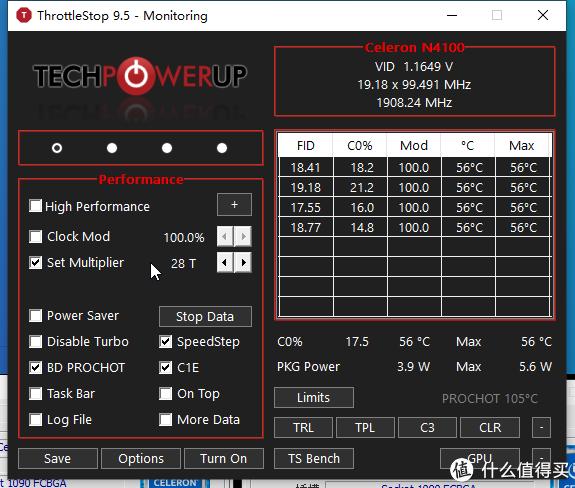Click the minus button beside CLR
This screenshot has height=488, width=575.
[541, 428]
